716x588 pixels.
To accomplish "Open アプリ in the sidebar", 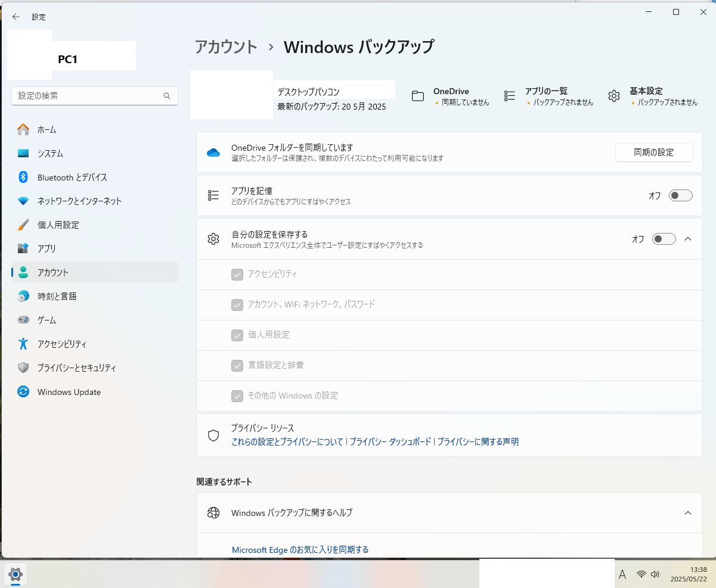I will point(95,248).
